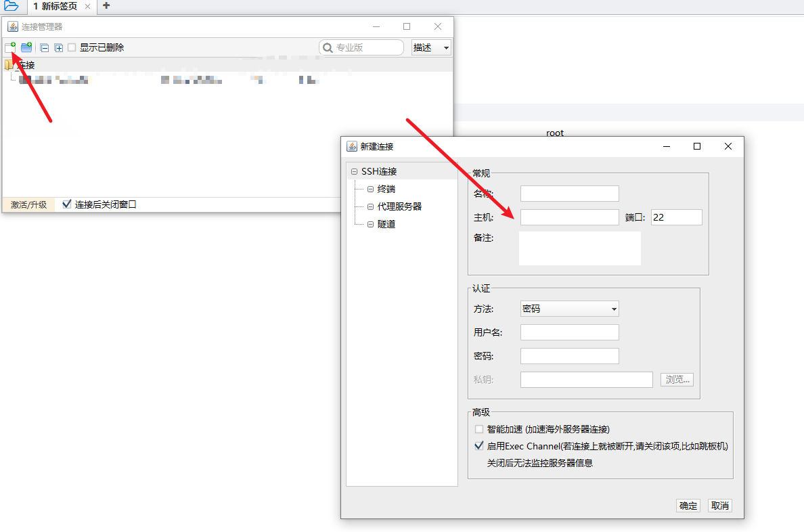Open the blue folder icon at top-left
804x532 pixels.
coord(11,6)
